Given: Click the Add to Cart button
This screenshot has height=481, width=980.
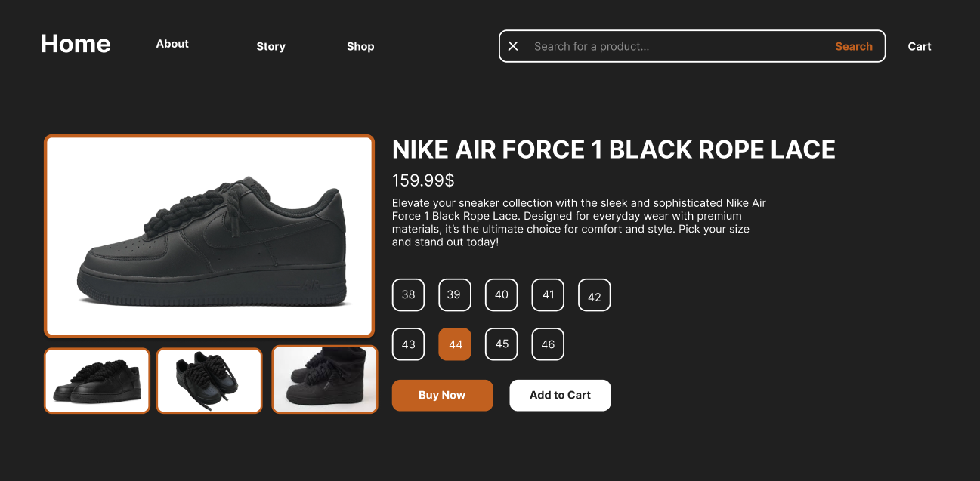Looking at the screenshot, I should tap(560, 395).
